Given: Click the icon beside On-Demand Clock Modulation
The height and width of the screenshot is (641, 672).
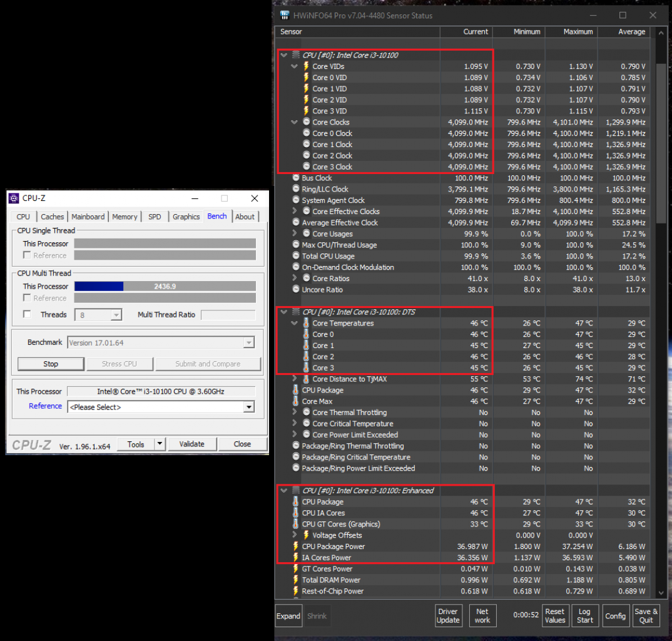Looking at the screenshot, I should [x=296, y=267].
